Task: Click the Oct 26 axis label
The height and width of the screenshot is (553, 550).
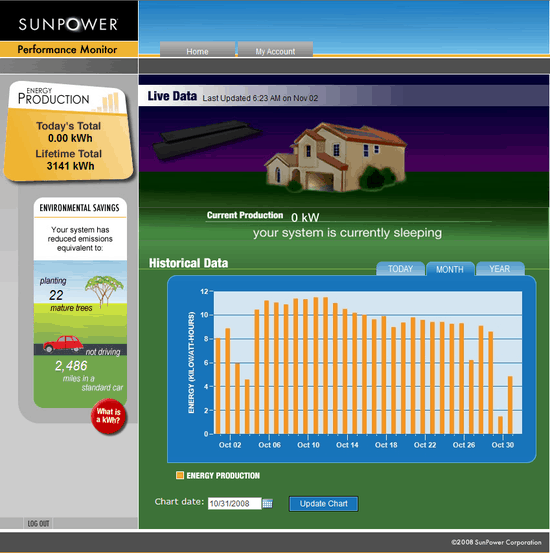Action: (x=464, y=445)
